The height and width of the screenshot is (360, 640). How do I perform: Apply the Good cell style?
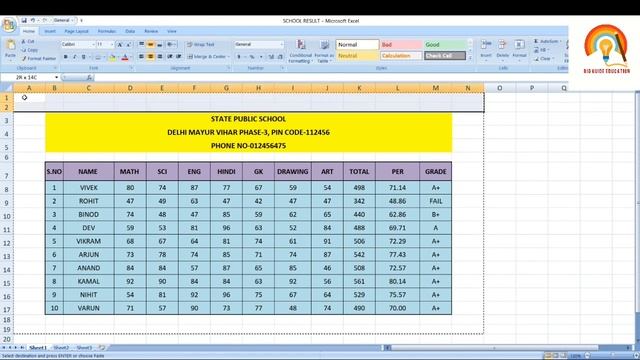[445, 44]
